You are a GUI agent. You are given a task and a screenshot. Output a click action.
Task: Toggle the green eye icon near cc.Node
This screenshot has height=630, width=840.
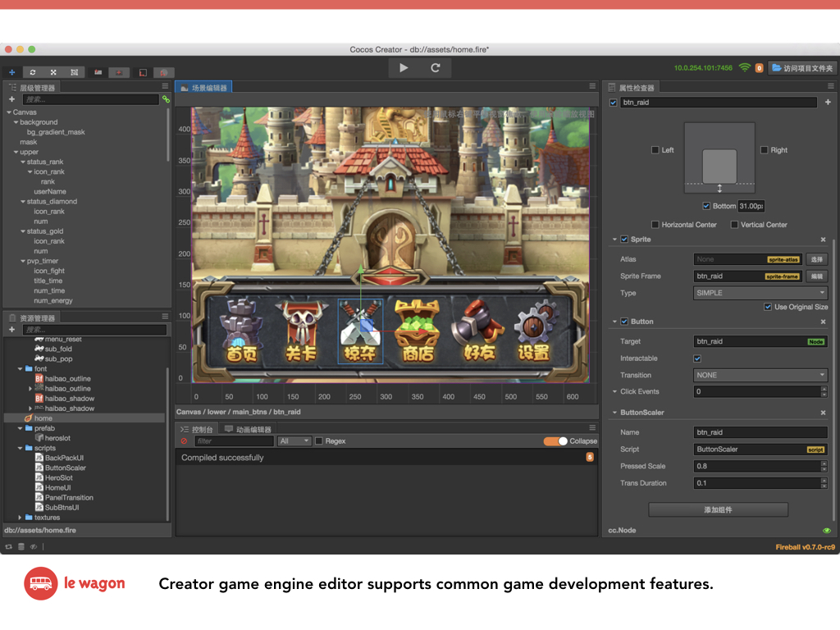point(827,531)
